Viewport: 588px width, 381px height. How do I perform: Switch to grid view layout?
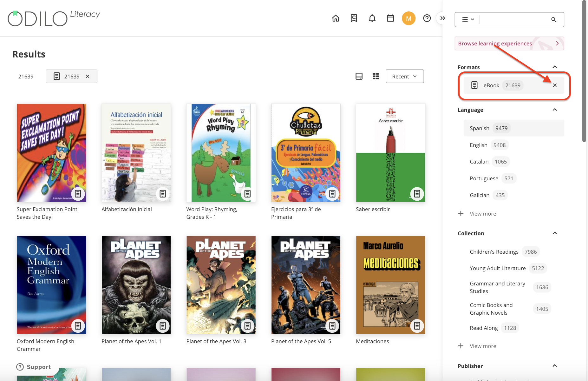point(376,77)
